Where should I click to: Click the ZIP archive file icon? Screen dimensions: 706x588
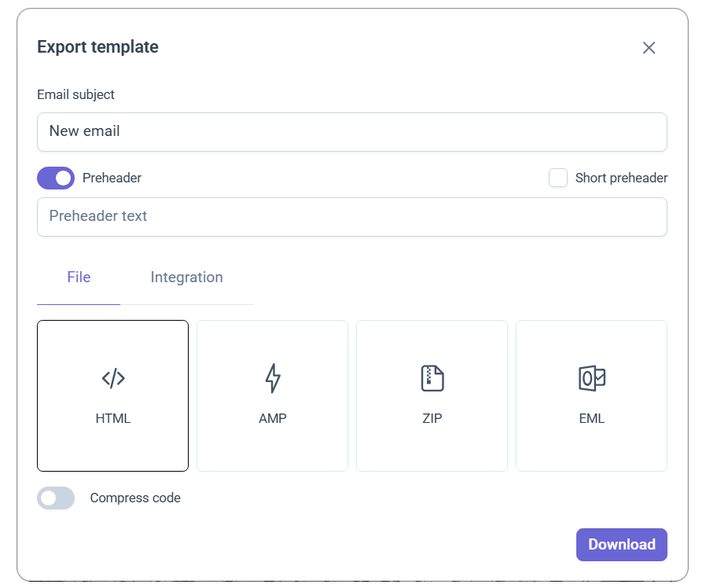pyautogui.click(x=432, y=378)
